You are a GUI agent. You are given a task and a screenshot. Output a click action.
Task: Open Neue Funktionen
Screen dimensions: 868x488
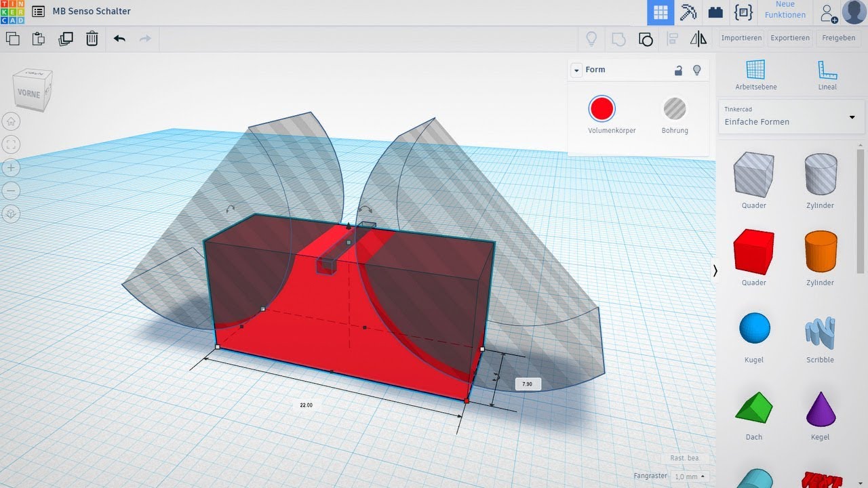pyautogui.click(x=785, y=10)
